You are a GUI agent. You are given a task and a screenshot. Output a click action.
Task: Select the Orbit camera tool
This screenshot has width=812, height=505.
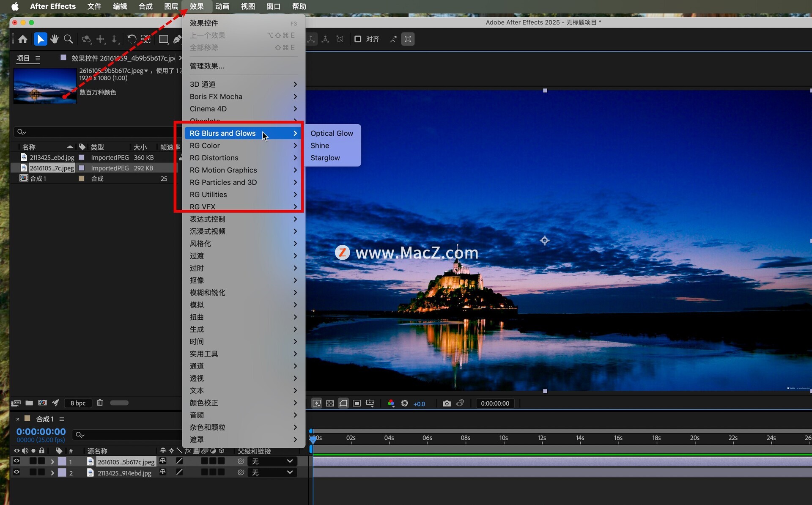pyautogui.click(x=86, y=39)
